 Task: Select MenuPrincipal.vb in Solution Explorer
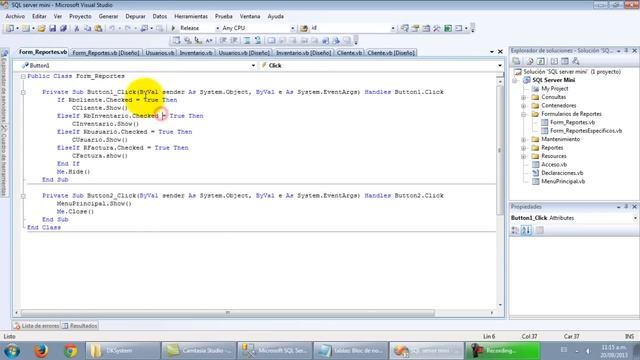point(563,182)
